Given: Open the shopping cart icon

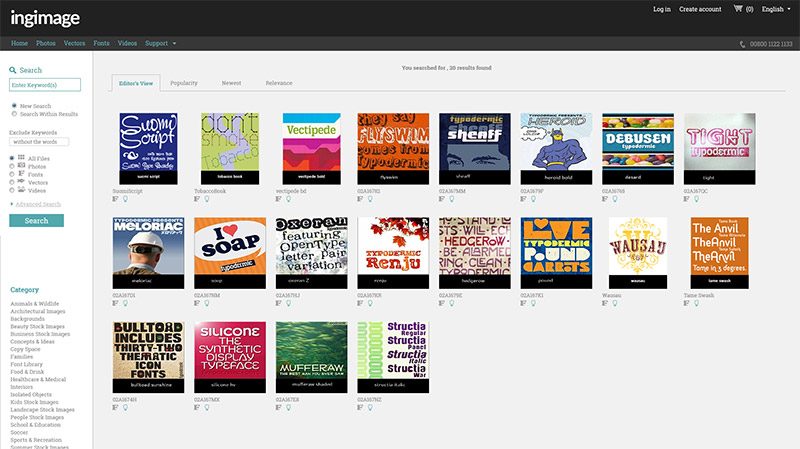Looking at the screenshot, I should coord(737,9).
